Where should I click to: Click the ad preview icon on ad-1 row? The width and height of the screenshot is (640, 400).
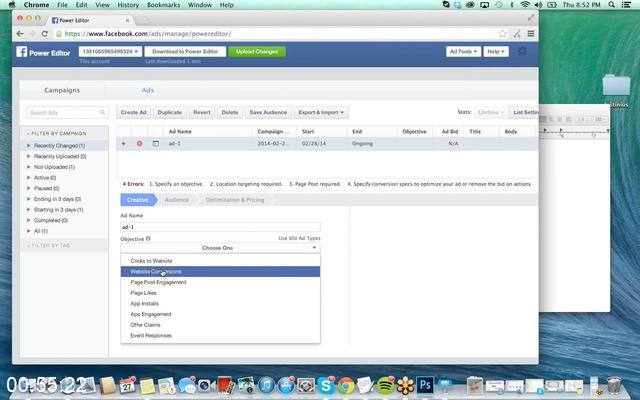156,144
